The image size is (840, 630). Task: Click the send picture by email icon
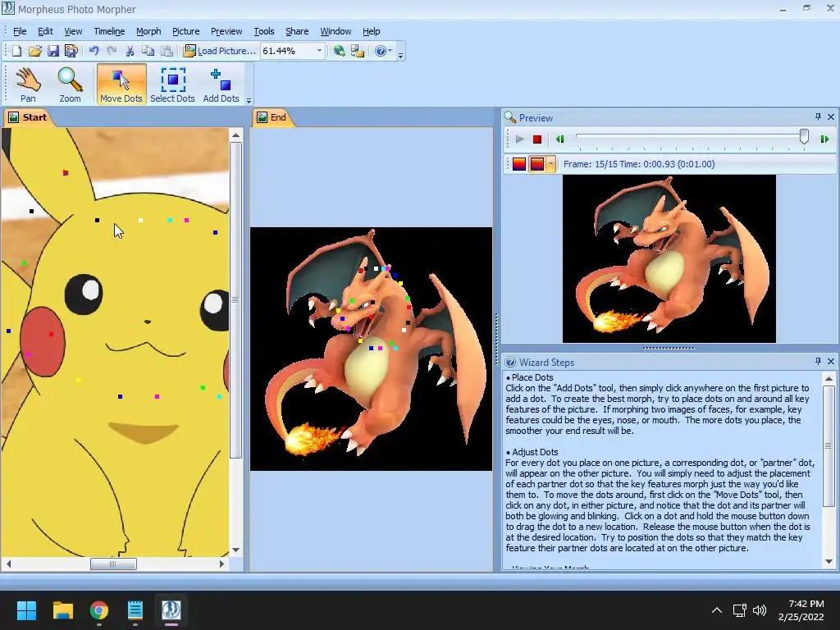tap(358, 51)
